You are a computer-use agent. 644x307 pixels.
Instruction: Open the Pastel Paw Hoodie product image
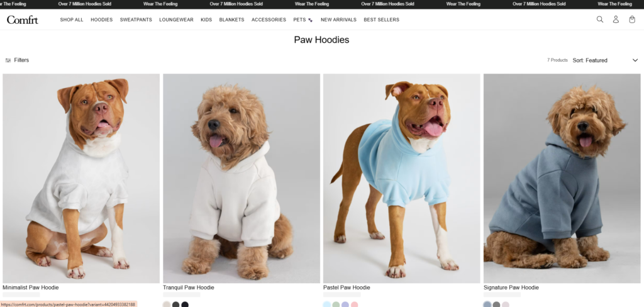pyautogui.click(x=401, y=179)
